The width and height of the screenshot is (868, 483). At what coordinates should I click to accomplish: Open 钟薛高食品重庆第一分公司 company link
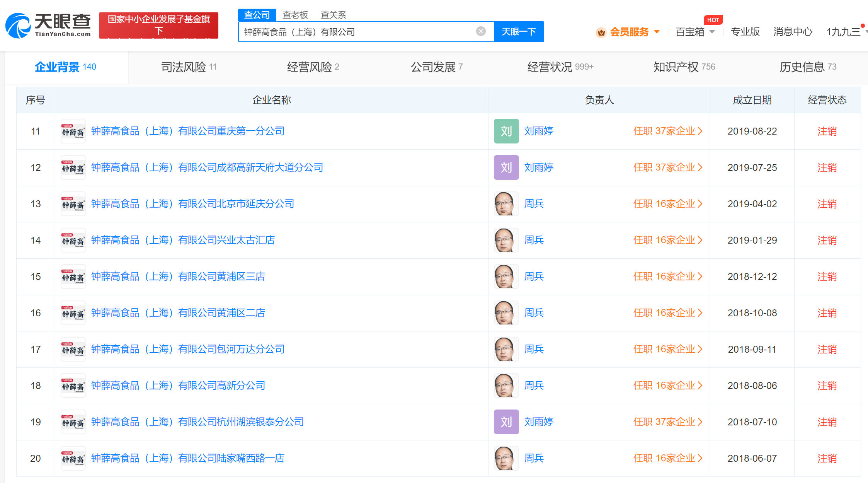click(188, 131)
